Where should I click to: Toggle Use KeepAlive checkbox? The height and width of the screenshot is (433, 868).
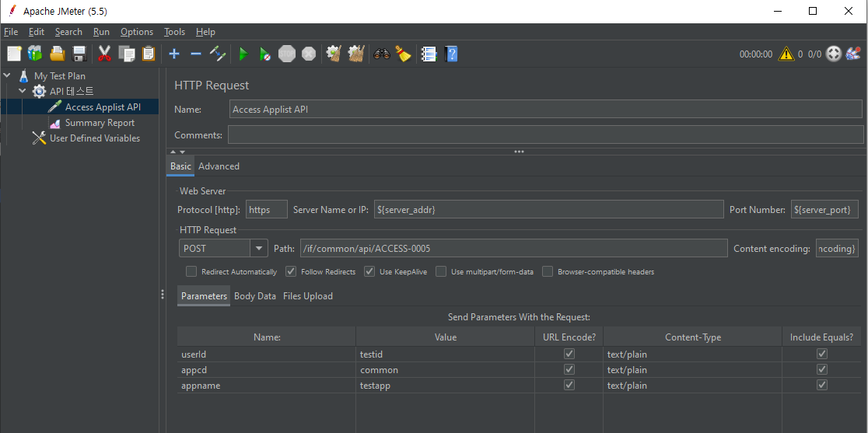[369, 271]
